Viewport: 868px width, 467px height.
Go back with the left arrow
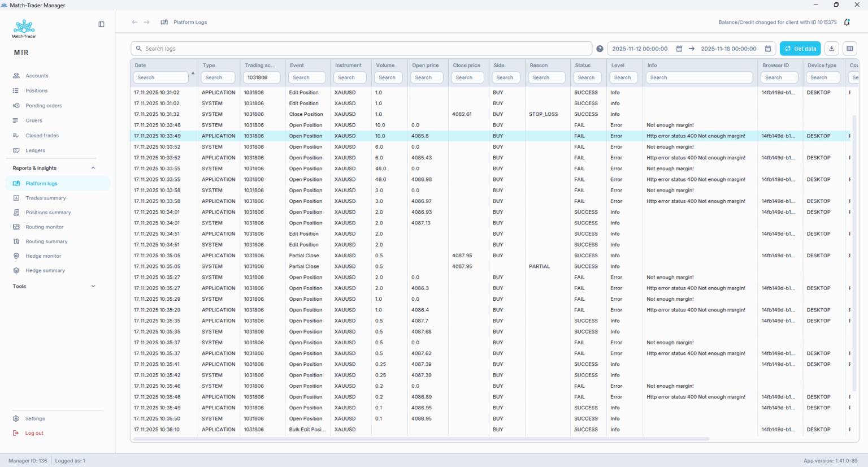134,22
